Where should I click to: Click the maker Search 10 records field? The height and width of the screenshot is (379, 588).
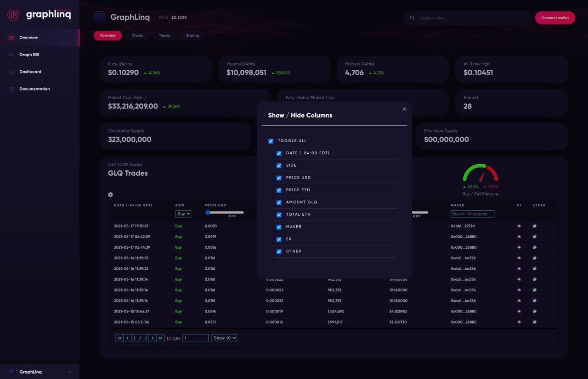coord(472,214)
